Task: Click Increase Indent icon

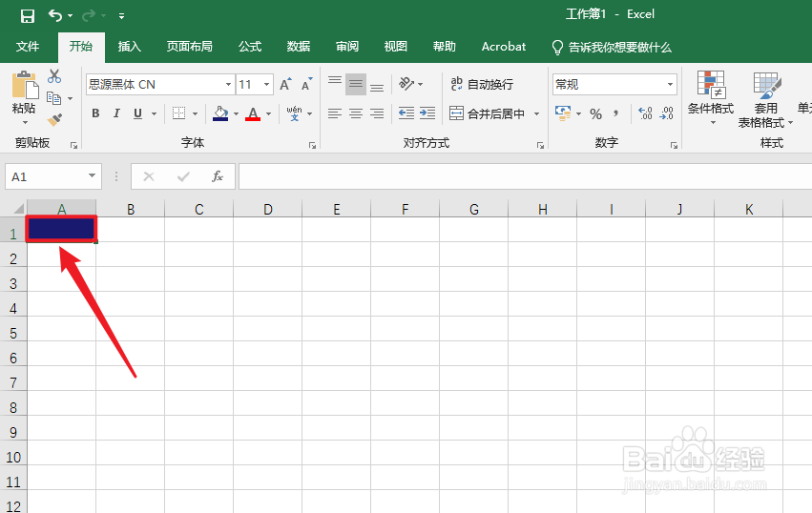Action: [427, 113]
